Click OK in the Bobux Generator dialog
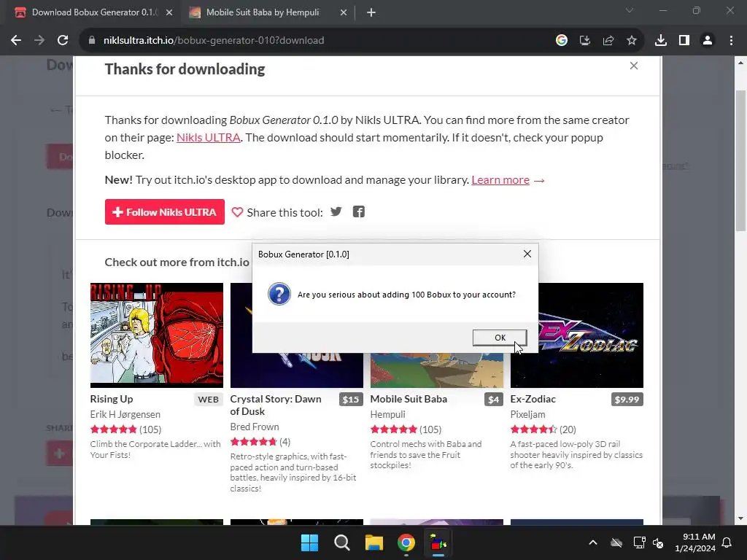This screenshot has width=747, height=560. 499,338
